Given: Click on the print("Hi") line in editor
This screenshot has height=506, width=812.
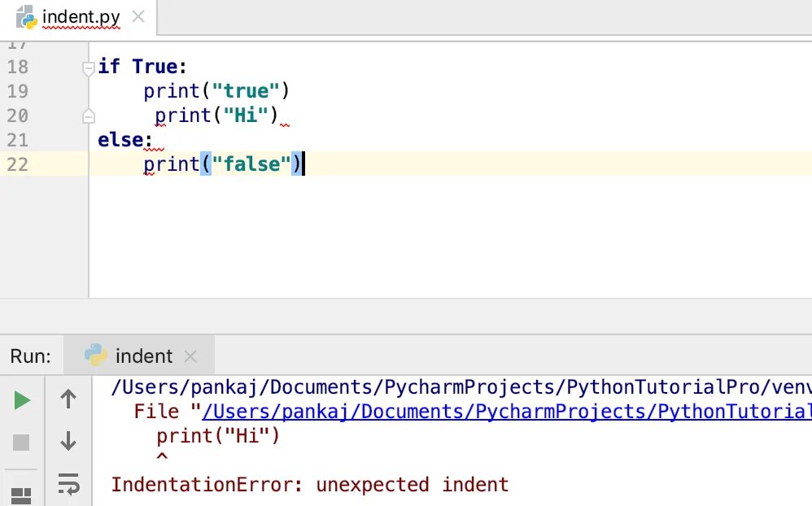Looking at the screenshot, I should click(x=216, y=116).
